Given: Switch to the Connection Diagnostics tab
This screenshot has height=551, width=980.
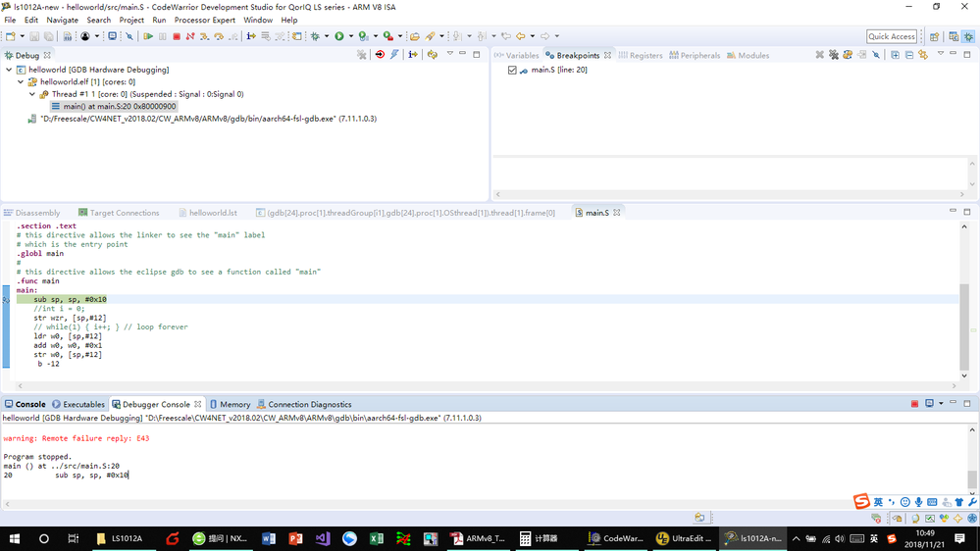Looking at the screenshot, I should (304, 404).
